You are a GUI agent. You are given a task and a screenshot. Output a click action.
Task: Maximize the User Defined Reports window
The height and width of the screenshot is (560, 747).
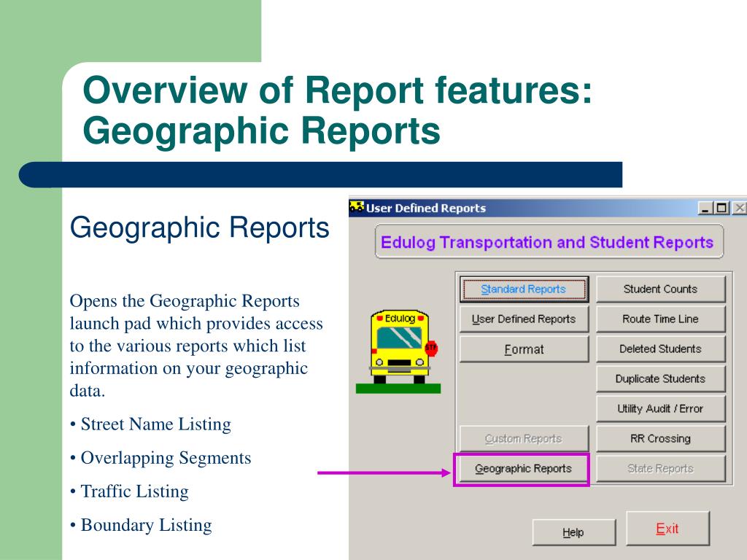tap(721, 208)
